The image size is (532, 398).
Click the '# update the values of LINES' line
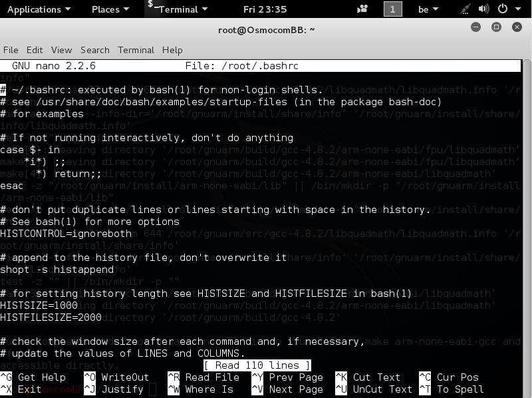pyautogui.click(x=122, y=353)
